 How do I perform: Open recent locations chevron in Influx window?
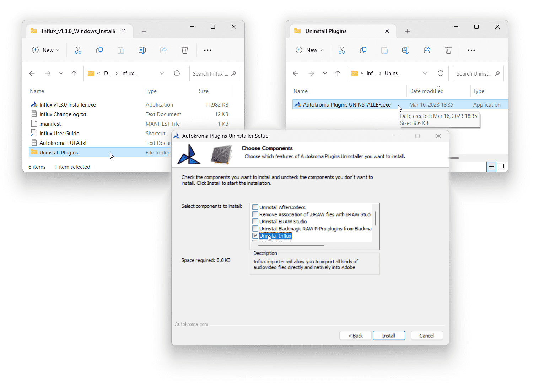point(61,73)
